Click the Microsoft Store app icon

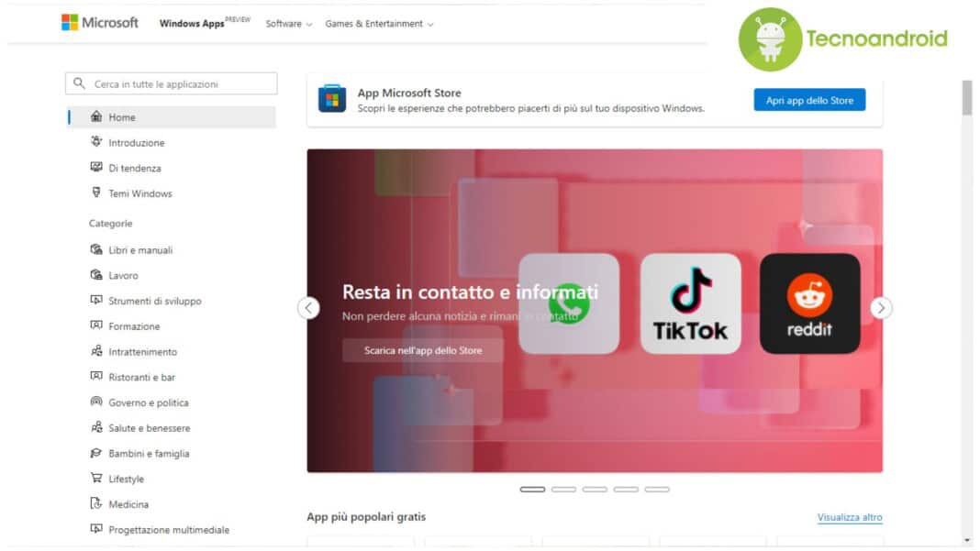click(x=332, y=99)
